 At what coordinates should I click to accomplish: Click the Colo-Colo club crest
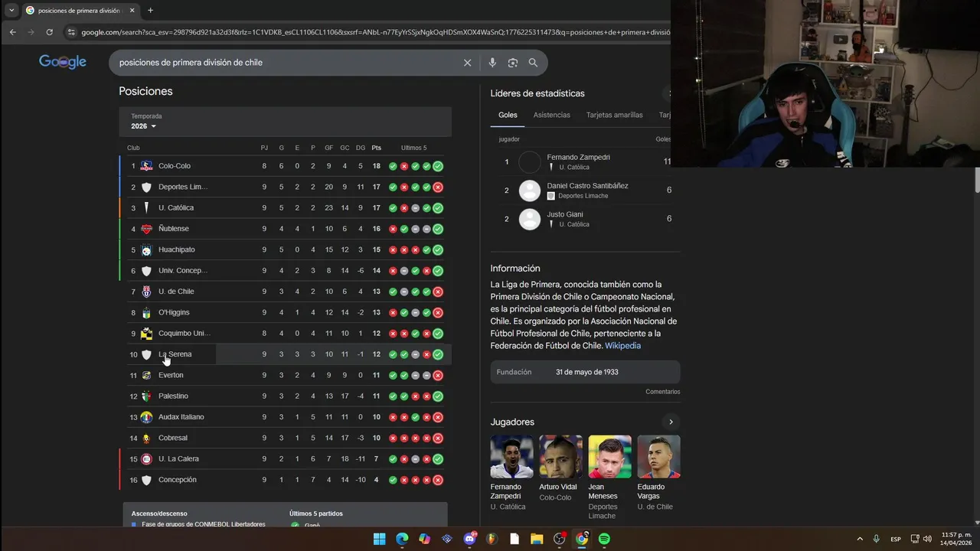146,166
